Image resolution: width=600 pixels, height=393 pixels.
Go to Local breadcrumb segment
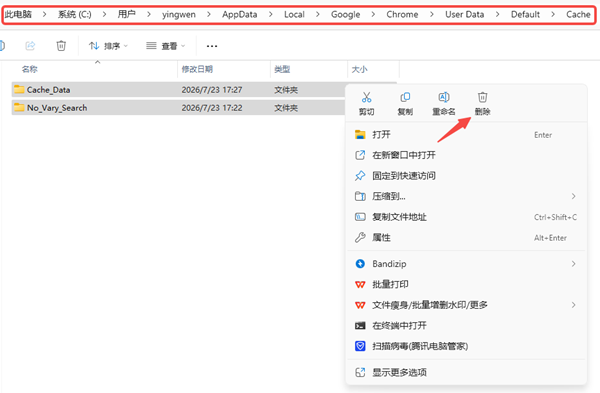294,14
